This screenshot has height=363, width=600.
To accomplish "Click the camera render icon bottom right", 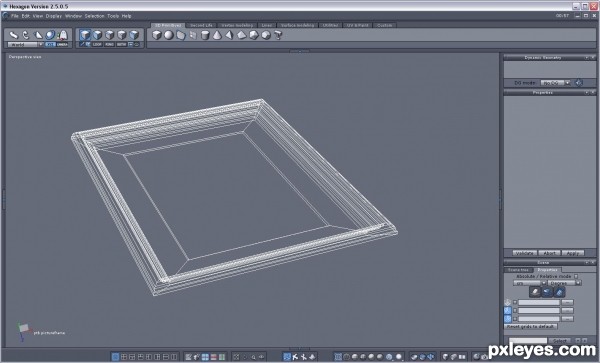I will [484, 357].
